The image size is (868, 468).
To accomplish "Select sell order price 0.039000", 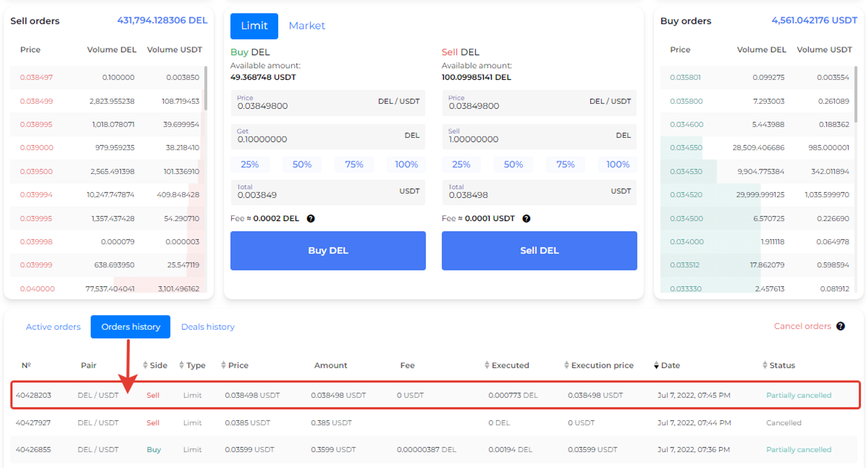I will (36, 148).
